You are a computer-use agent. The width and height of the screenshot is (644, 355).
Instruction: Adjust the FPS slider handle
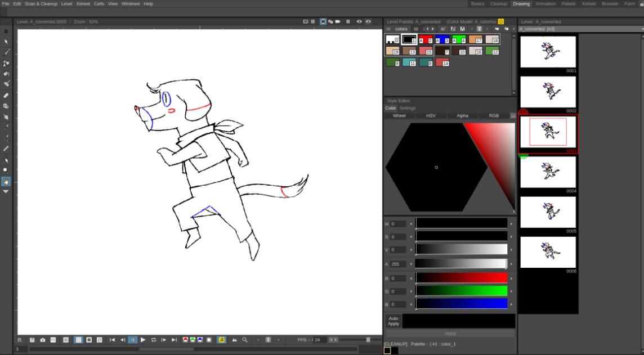coord(368,340)
